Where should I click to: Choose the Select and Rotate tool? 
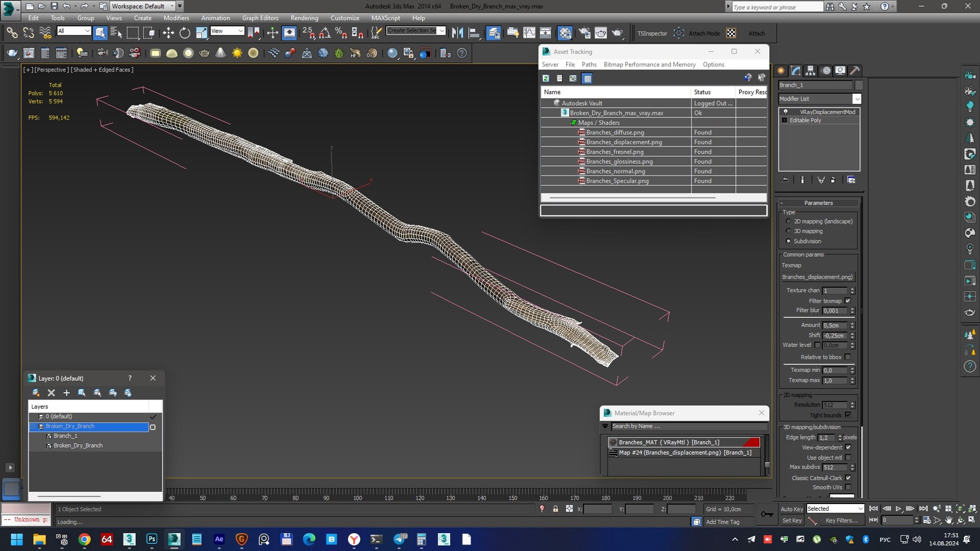[185, 33]
